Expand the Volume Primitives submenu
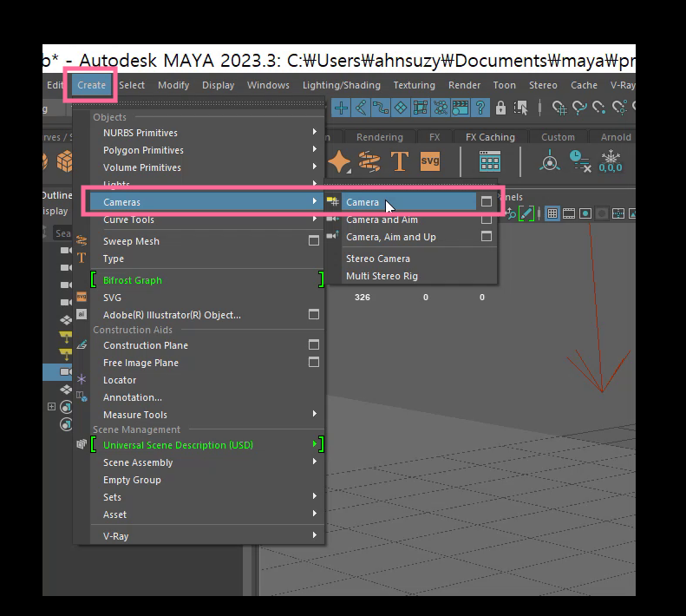 (x=207, y=167)
